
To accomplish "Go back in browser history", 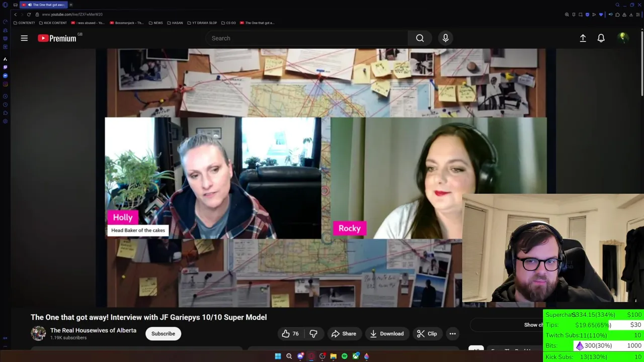I will click(15, 15).
